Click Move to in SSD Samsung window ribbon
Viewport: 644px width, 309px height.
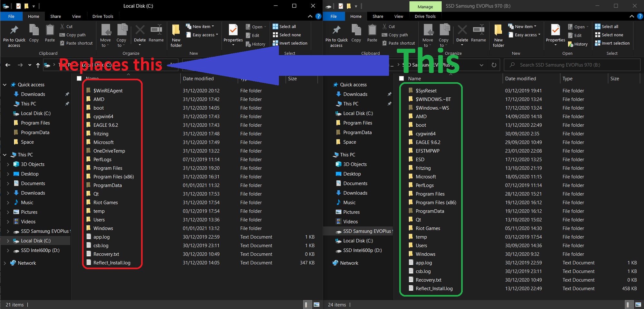tap(428, 35)
